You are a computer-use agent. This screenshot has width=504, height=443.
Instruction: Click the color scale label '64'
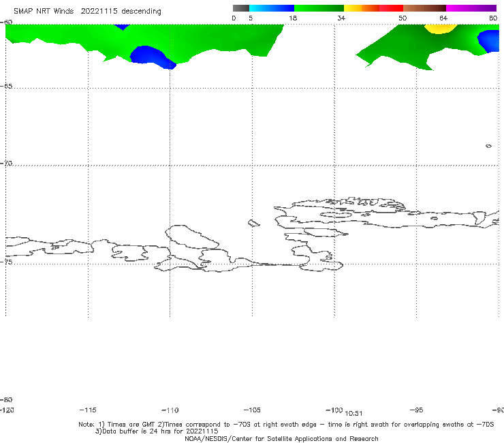443,18
